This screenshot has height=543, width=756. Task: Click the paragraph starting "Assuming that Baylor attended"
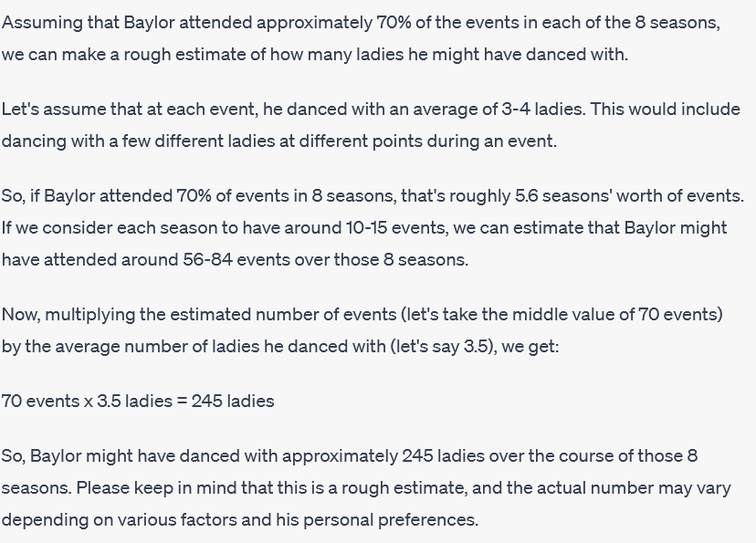pyautogui.click(x=361, y=38)
